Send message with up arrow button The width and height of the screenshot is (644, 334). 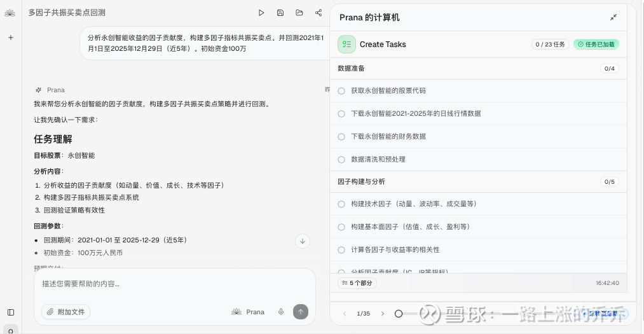click(x=301, y=312)
